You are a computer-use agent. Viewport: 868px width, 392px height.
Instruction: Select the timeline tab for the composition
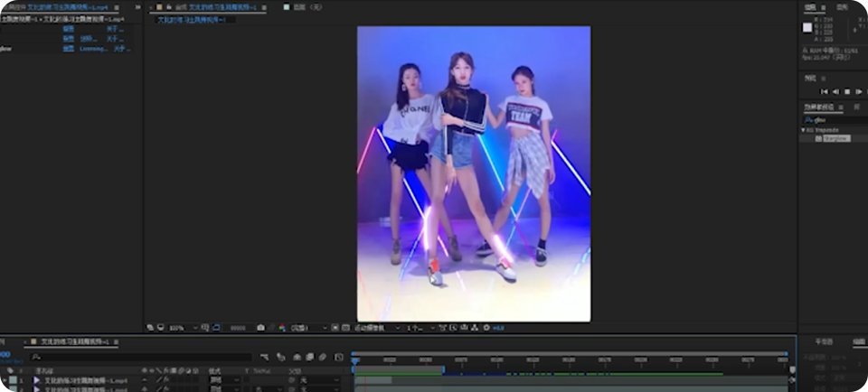[x=75, y=341]
